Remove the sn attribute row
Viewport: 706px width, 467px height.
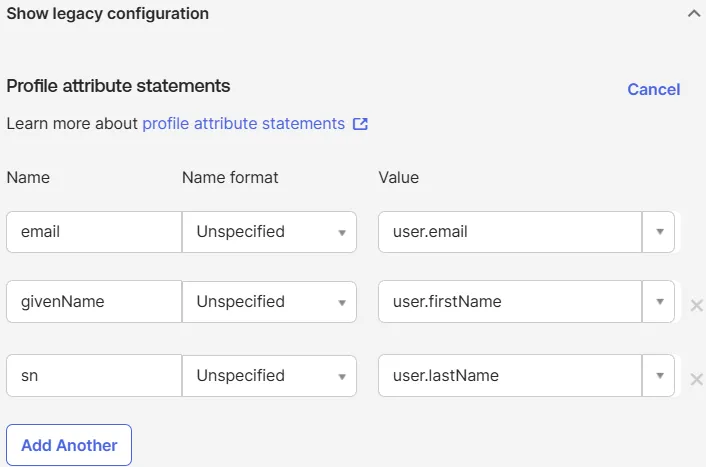tap(697, 380)
